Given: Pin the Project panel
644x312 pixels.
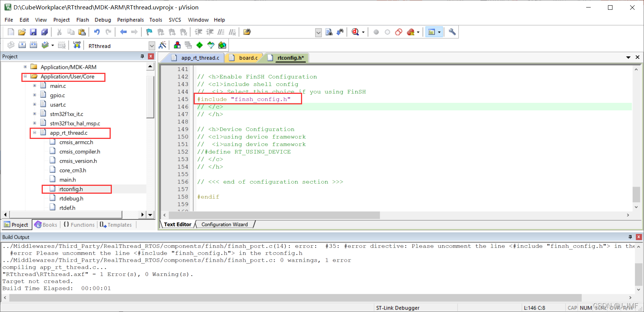Looking at the screenshot, I should (x=142, y=56).
